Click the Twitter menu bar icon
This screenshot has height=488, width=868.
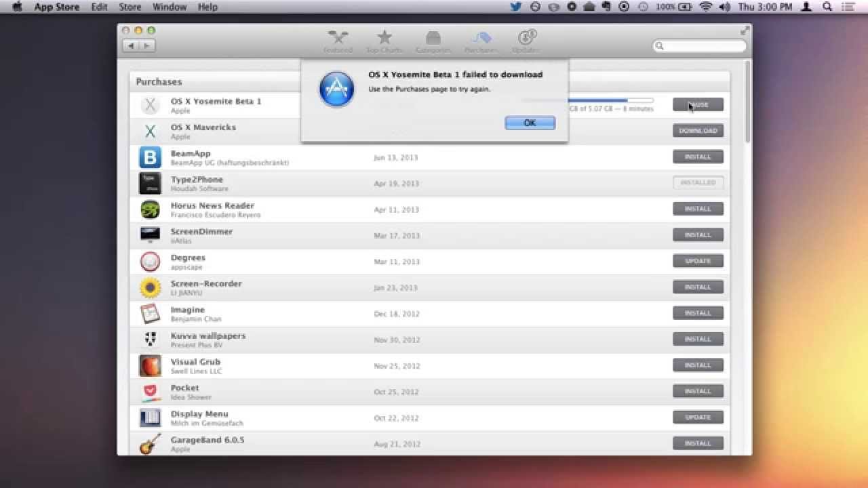click(515, 7)
